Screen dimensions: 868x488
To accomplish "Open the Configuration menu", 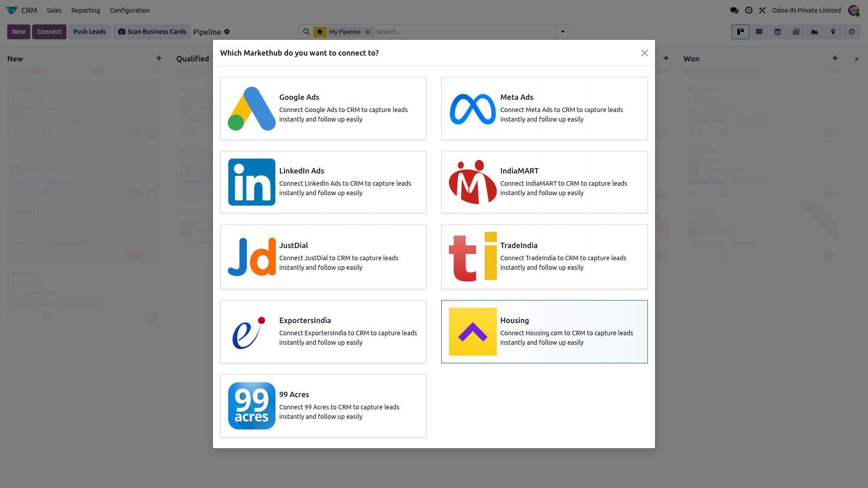I will click(x=130, y=10).
